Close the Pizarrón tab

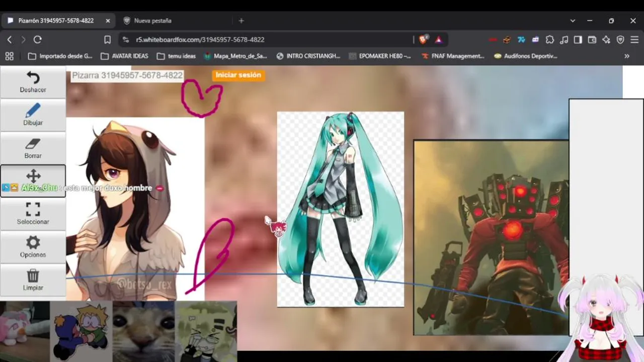click(108, 21)
